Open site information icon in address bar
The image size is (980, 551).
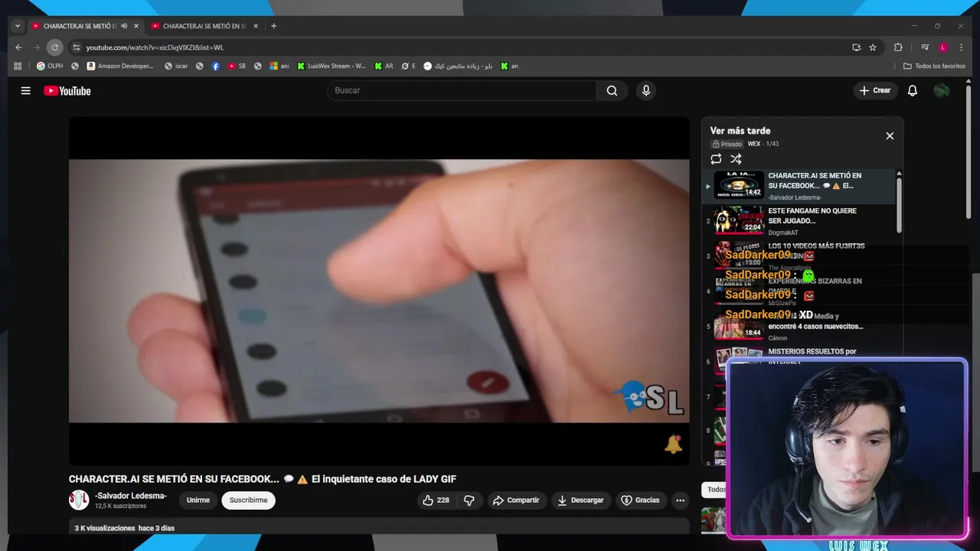coord(75,47)
